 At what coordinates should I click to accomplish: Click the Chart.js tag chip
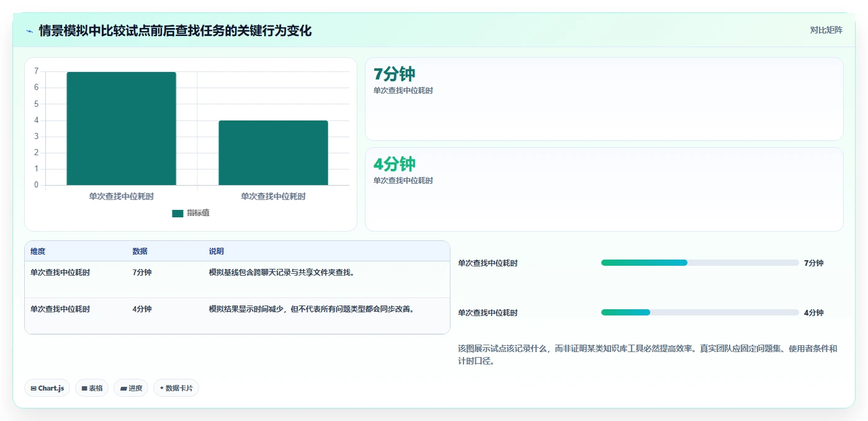47,388
